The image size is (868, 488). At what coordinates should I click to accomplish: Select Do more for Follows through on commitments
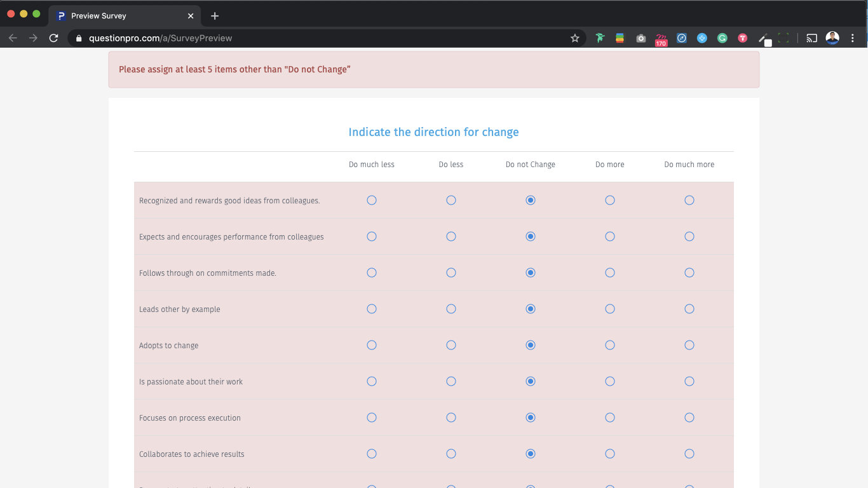[x=610, y=273]
